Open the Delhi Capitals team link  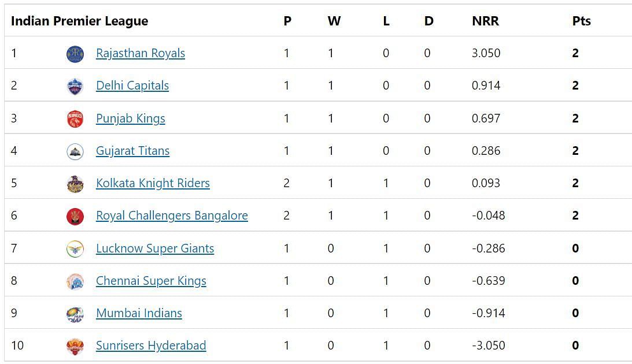(x=132, y=86)
